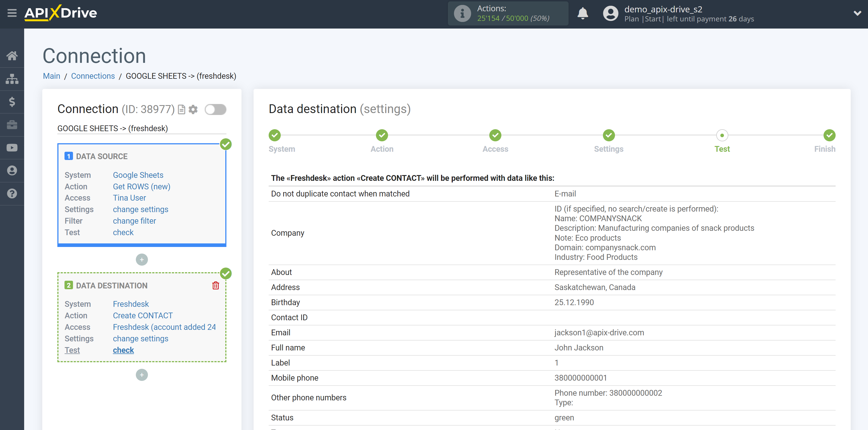Open the home sidebar icon
Viewport: 868px width, 430px height.
12,56
